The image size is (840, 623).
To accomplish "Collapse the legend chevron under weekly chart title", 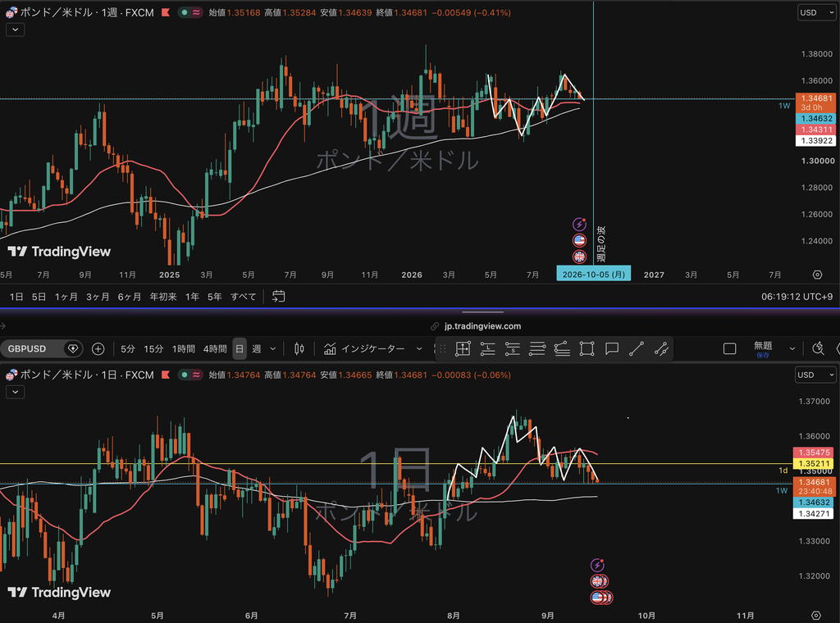I will (x=15, y=30).
